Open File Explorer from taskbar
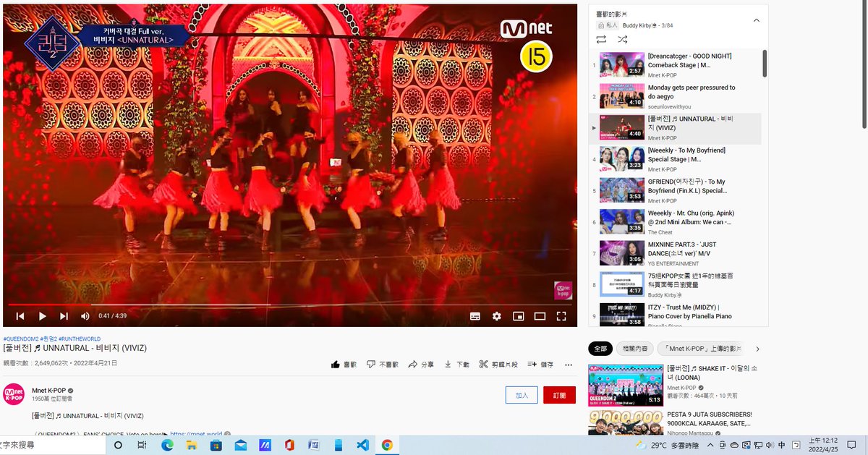This screenshot has height=455, width=868. pyautogui.click(x=191, y=445)
